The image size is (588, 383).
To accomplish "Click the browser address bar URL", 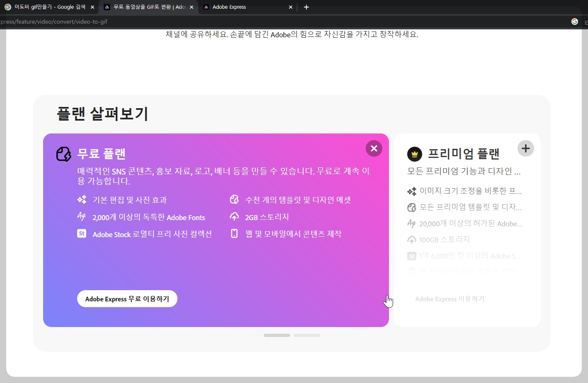I will point(54,22).
